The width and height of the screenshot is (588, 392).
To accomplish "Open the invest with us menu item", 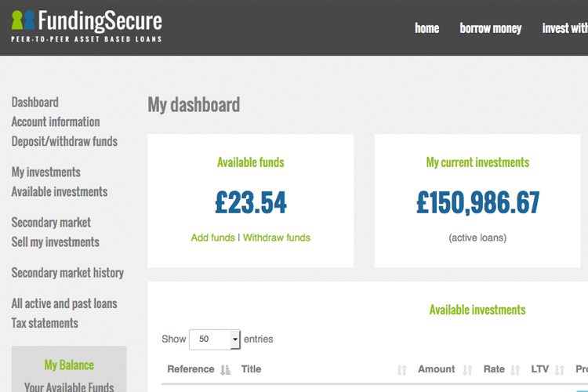I will (x=564, y=28).
